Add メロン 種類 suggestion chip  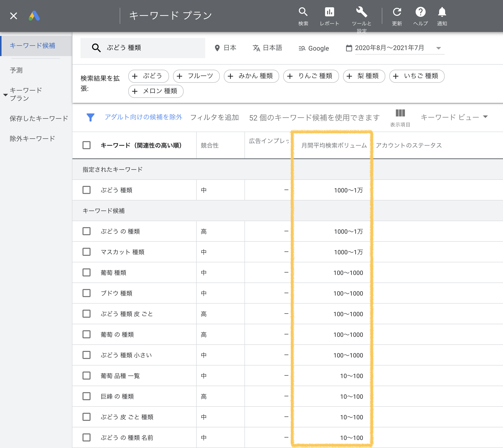coord(156,91)
